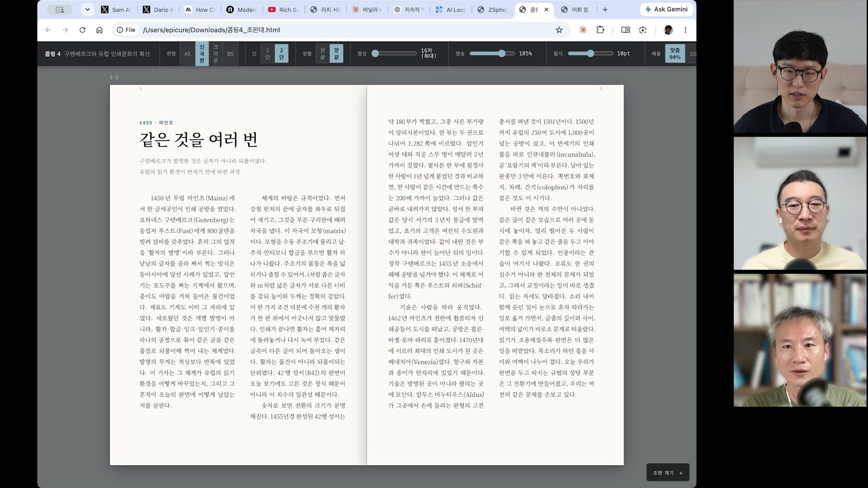Switch to the AI Loop tab
Viewport: 868px width, 488px height.
(451, 9)
